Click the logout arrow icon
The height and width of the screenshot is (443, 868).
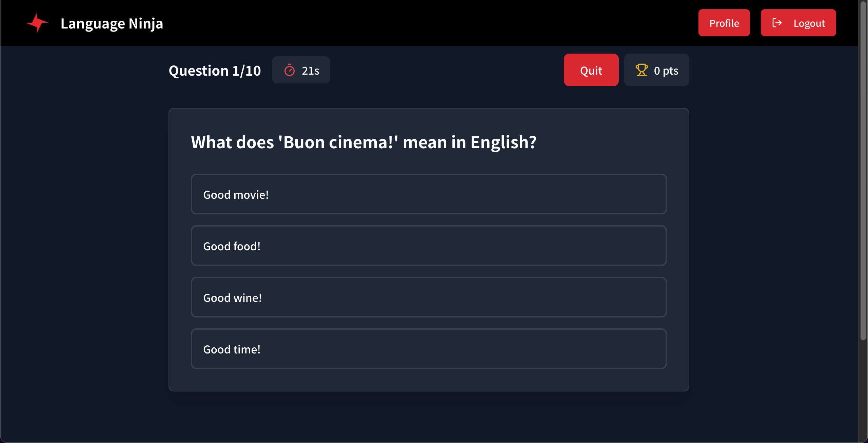tap(777, 23)
